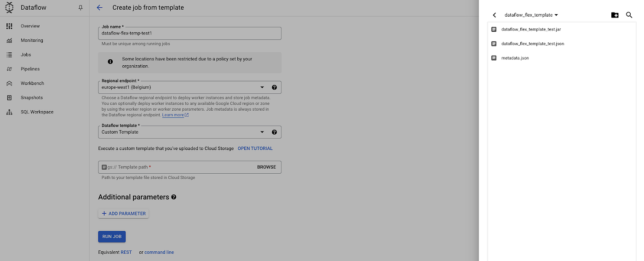Open help icon for Dataflow template
The height and width of the screenshot is (261, 644).
coord(274,132)
